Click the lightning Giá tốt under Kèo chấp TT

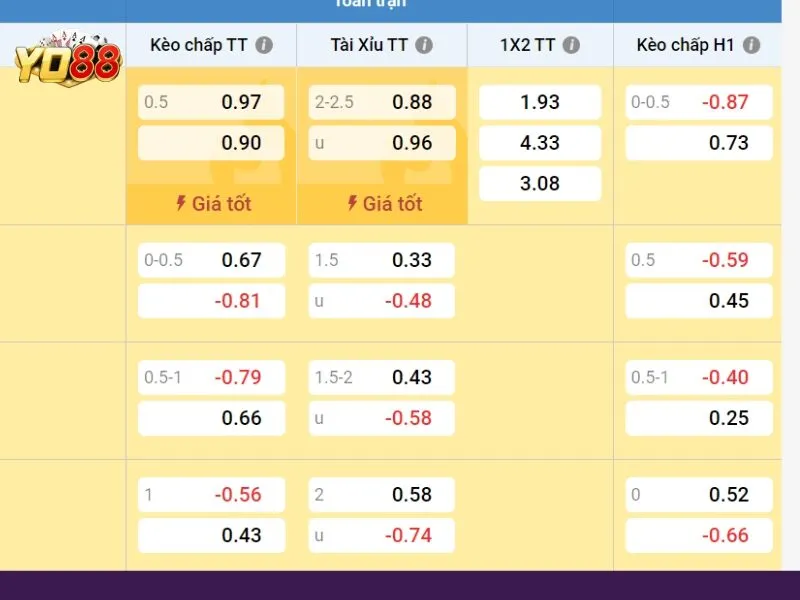tap(212, 204)
